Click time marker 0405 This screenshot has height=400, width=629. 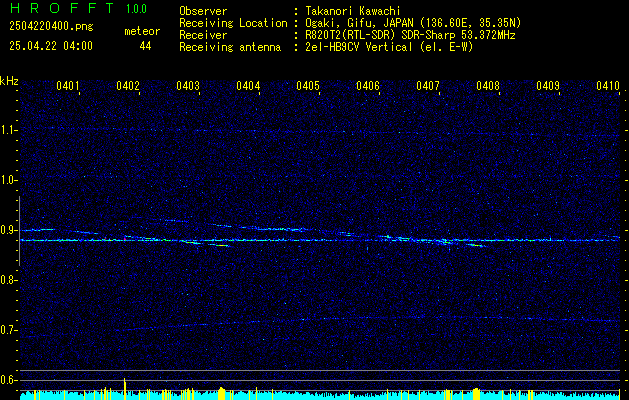coord(308,86)
